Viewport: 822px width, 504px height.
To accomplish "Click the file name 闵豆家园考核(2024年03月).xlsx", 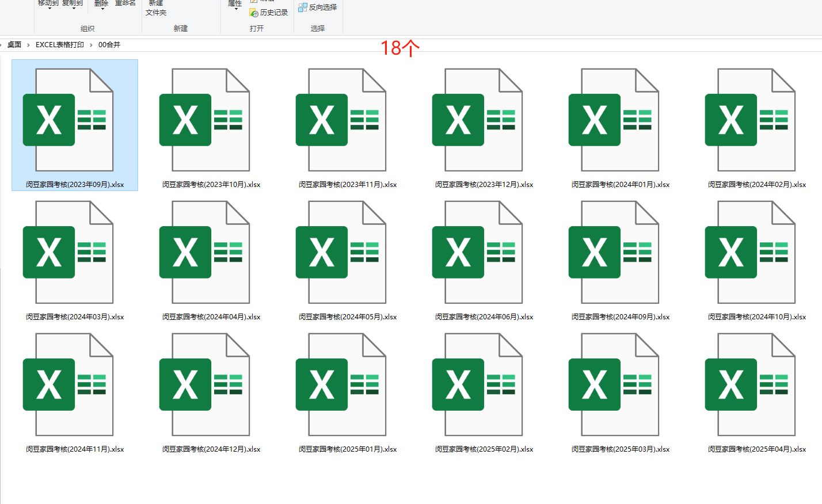I will coord(75,317).
